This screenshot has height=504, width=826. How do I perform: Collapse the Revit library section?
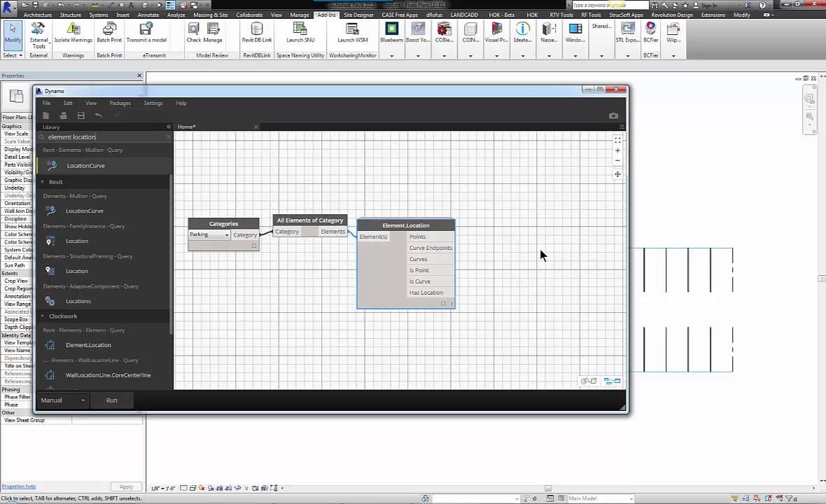[x=43, y=182]
